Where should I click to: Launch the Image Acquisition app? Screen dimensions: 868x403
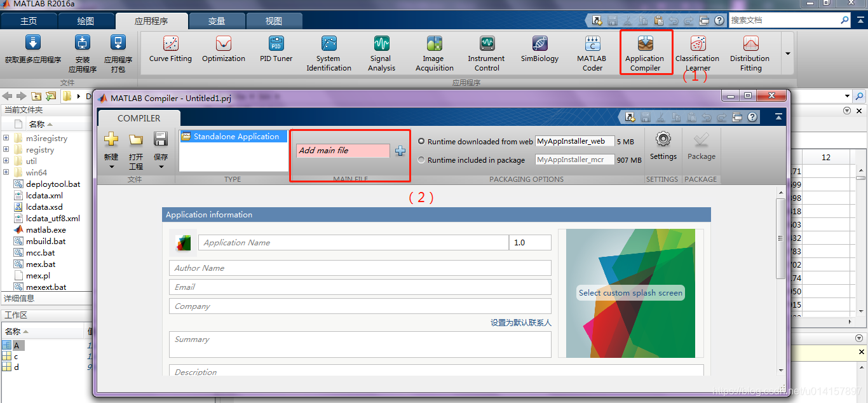click(435, 53)
